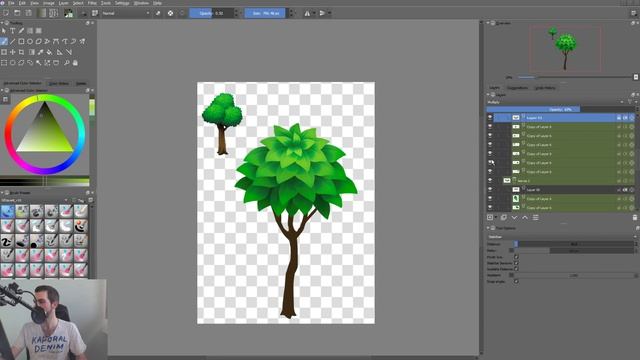The width and height of the screenshot is (640, 360).
Task: Select the Fill bucket tool
Action: click(x=49, y=52)
